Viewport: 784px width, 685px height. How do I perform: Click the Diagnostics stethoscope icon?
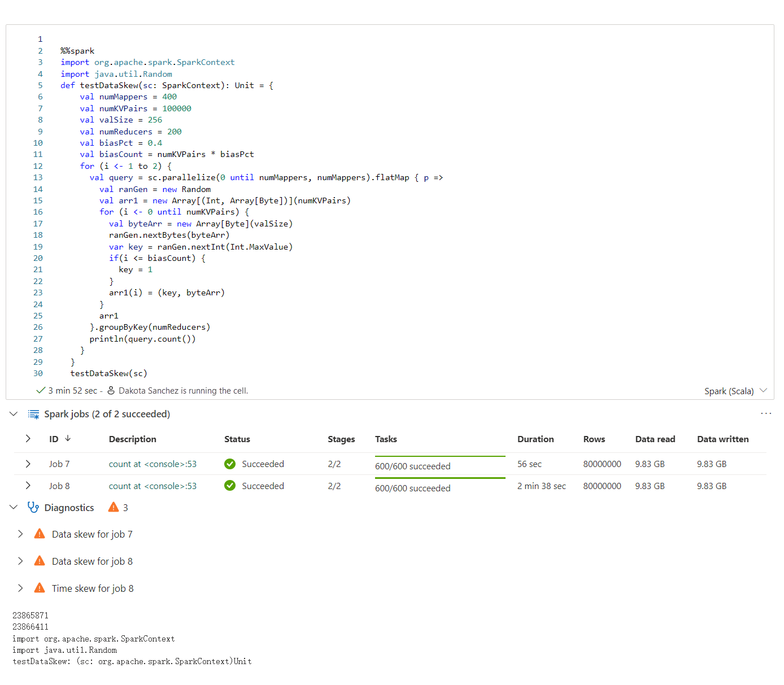point(33,507)
